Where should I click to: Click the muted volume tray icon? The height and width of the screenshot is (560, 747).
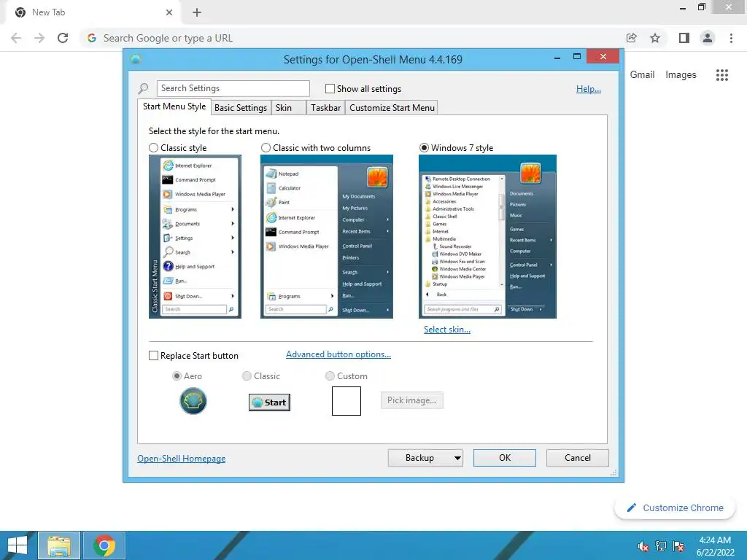(643, 546)
